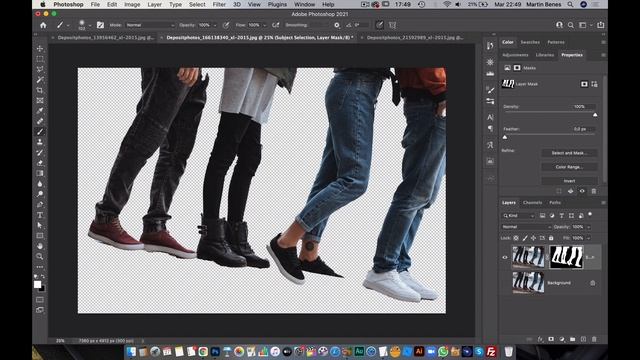The width and height of the screenshot is (640, 360).
Task: Open layer Opacity dropdown arrow
Action: [x=588, y=227]
